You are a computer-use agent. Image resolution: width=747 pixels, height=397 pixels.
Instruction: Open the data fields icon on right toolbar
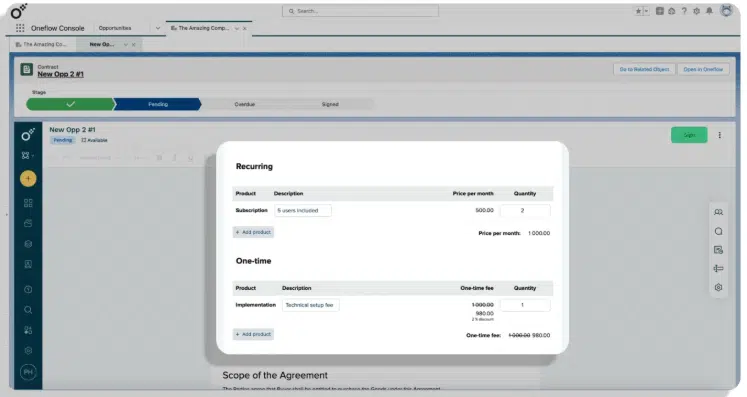tap(718, 268)
